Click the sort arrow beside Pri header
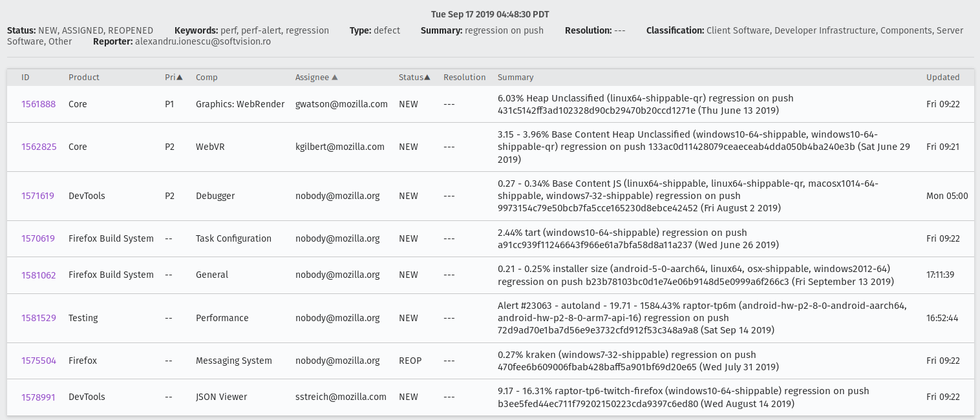The image size is (980, 420). pyautogui.click(x=180, y=78)
